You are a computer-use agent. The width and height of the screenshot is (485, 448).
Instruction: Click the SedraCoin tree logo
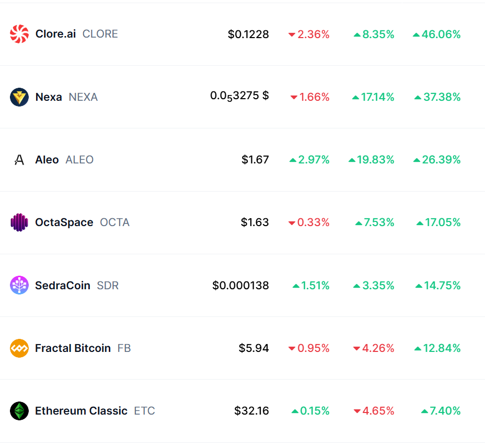pyautogui.click(x=19, y=285)
